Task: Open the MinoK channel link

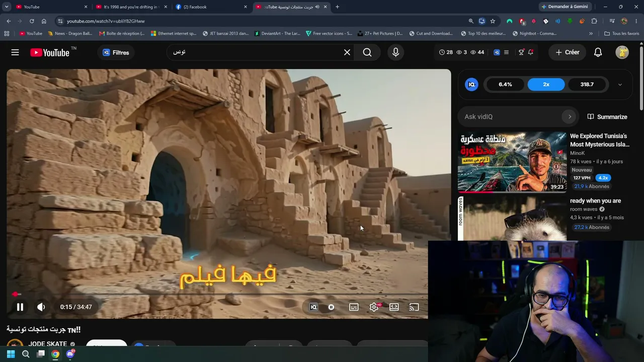Action: click(x=577, y=153)
